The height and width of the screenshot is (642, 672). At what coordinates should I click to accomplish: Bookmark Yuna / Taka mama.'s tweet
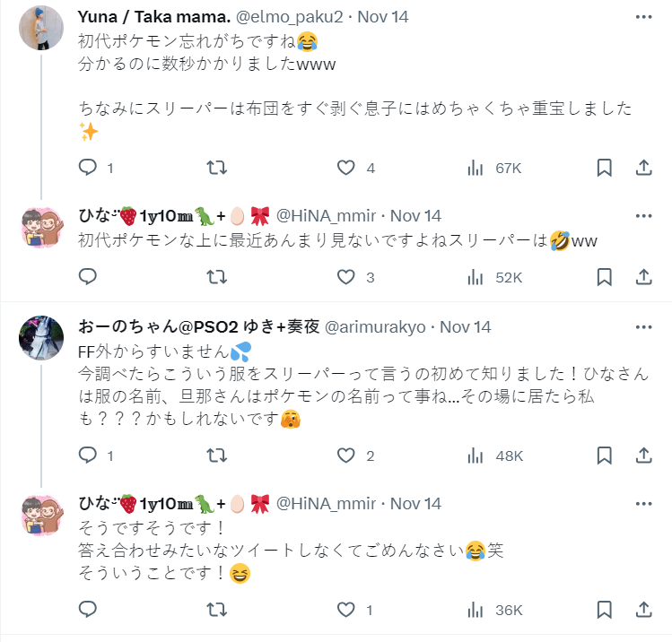click(605, 168)
